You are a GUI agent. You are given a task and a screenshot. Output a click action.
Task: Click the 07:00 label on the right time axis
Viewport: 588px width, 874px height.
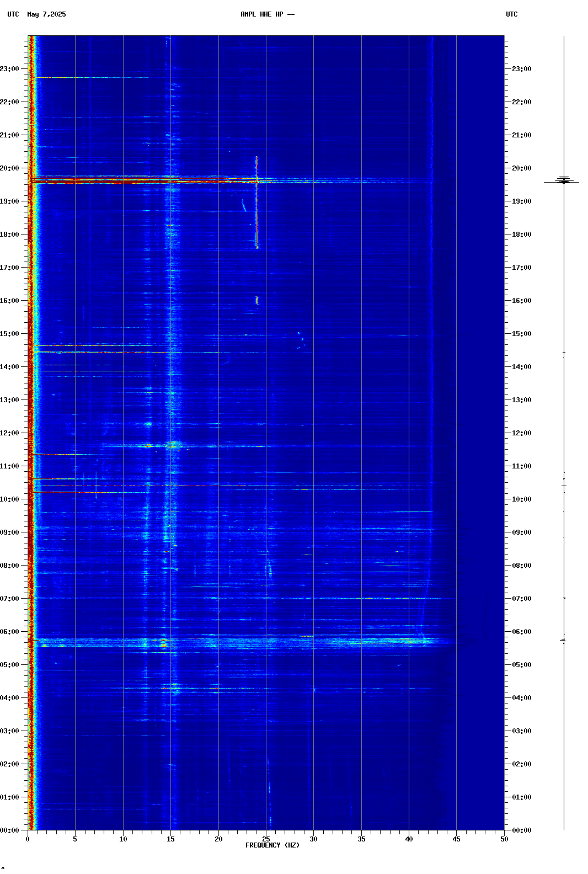pos(522,599)
